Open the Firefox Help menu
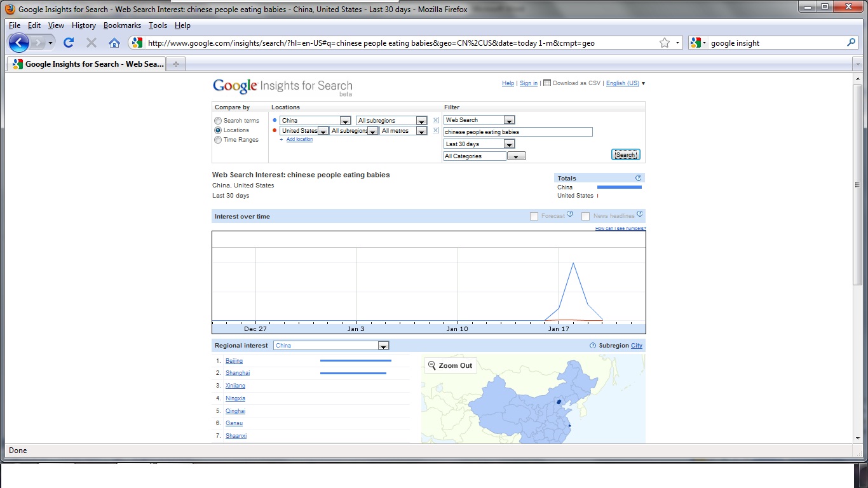The image size is (868, 488). pyautogui.click(x=182, y=25)
